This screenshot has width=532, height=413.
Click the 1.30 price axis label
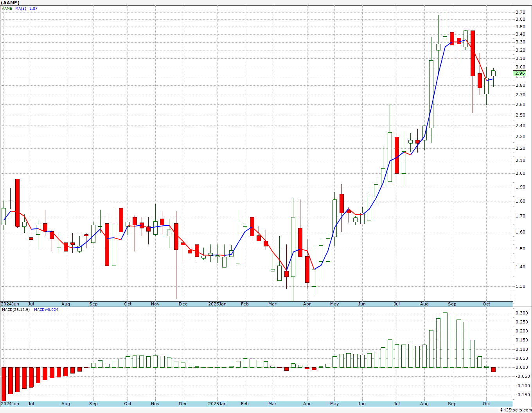click(x=520, y=287)
